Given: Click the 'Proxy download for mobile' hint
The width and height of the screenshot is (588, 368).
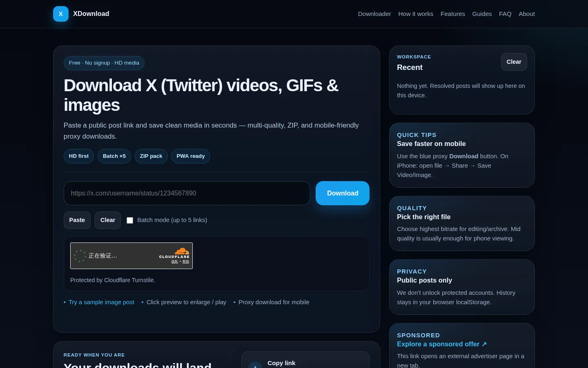Looking at the screenshot, I should pos(274,302).
